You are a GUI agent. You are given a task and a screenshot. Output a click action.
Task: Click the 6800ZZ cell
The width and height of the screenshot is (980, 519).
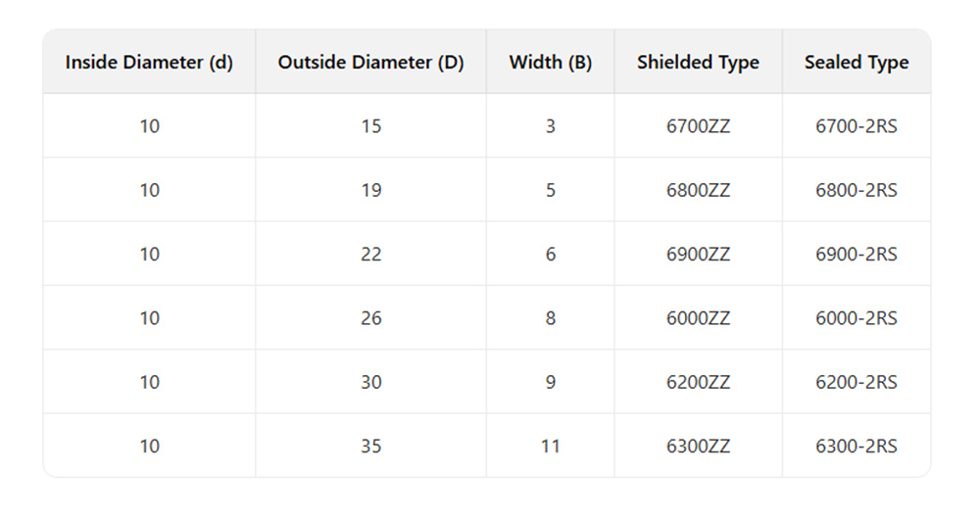click(698, 190)
